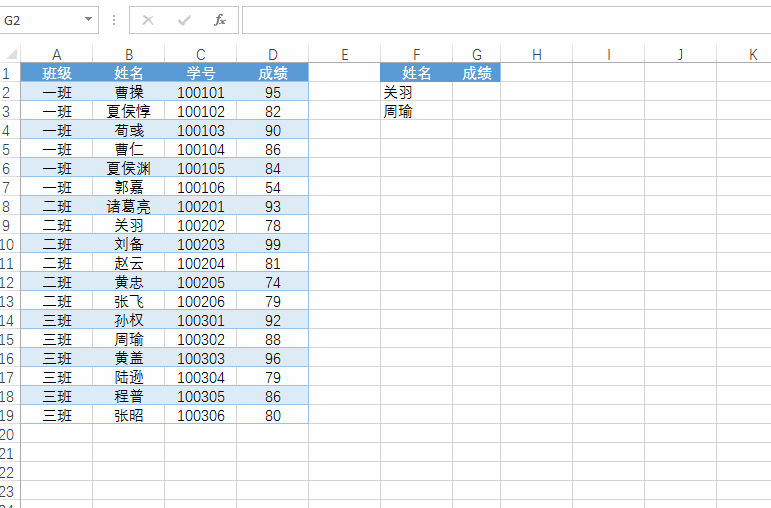Click the cell containing 张飞
The width and height of the screenshot is (771, 508).
pyautogui.click(x=128, y=301)
